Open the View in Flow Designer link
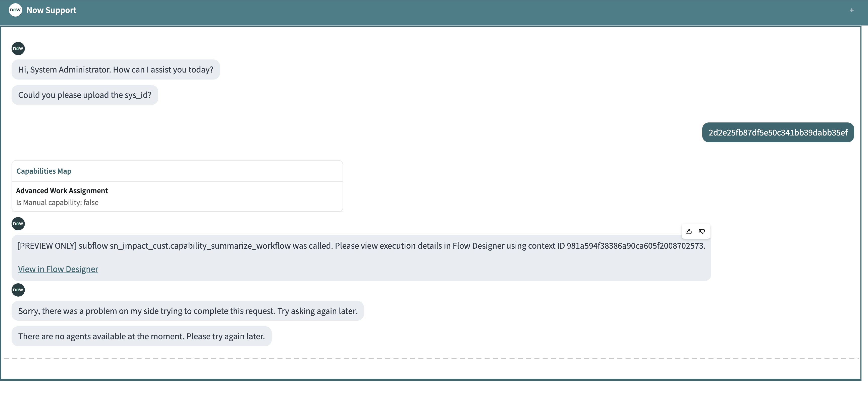 click(x=58, y=269)
